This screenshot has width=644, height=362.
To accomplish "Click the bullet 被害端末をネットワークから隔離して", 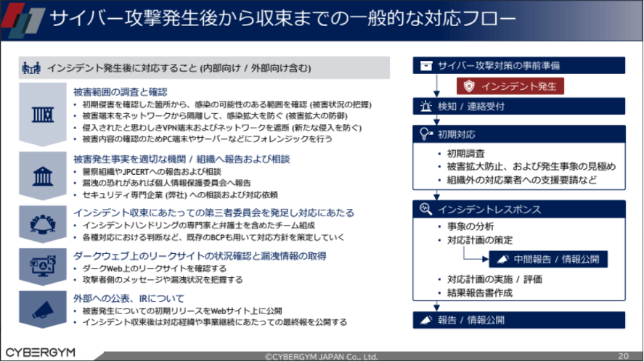I will [215, 116].
